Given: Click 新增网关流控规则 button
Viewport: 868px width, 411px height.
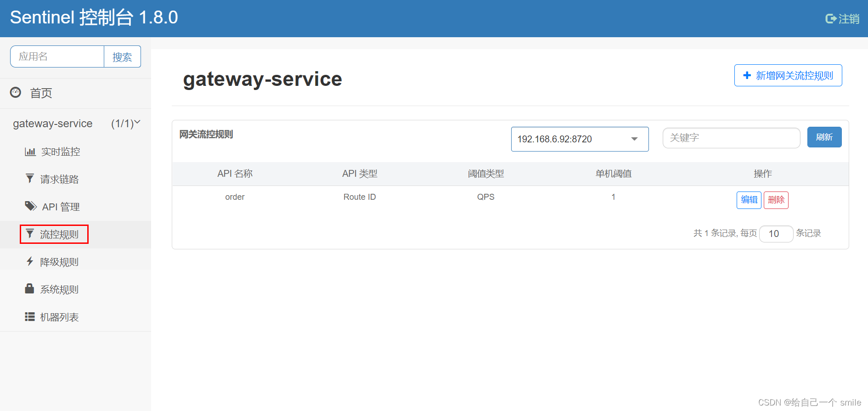Looking at the screenshot, I should (788, 75).
